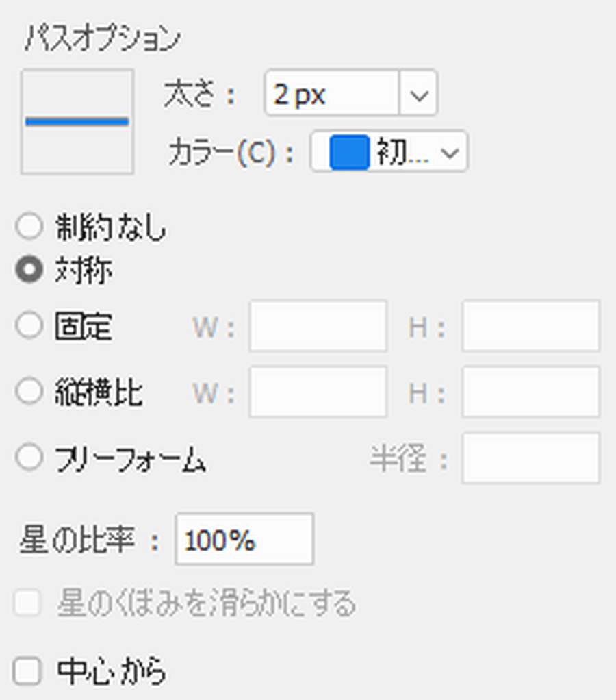This screenshot has width=616, height=700.
Task: Click the 初... color name text
Action: [402, 152]
